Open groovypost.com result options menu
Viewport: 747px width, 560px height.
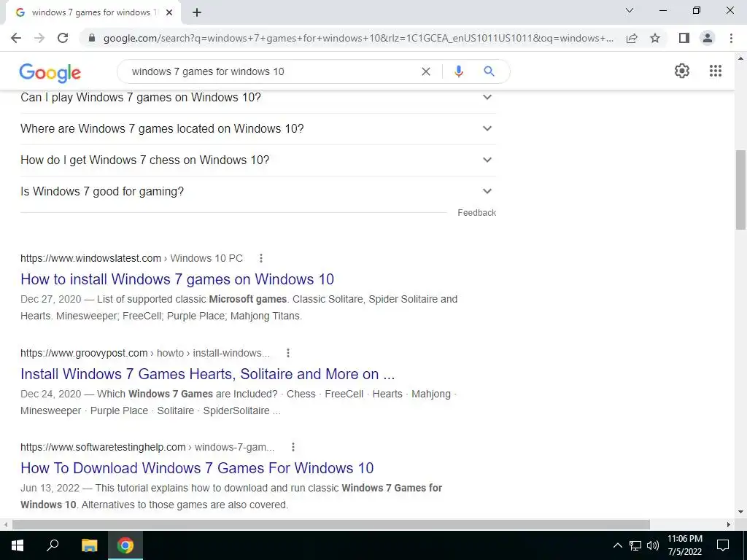[287, 353]
